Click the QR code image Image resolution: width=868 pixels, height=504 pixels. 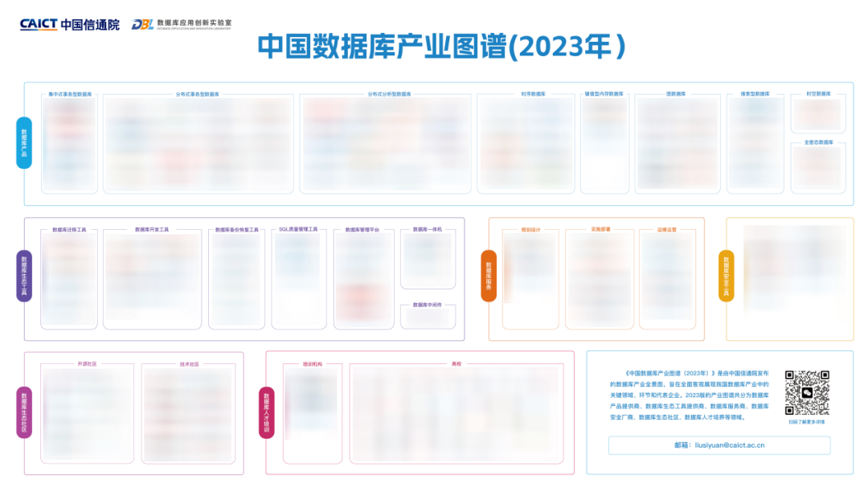[x=807, y=393]
